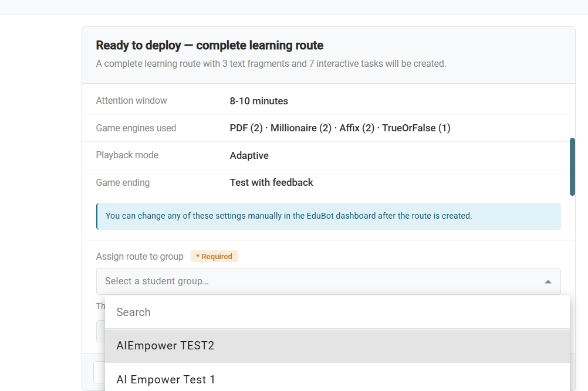Screen dimensions: 588x391
Task: Click the EduBot dashboard info notice
Action: pyautogui.click(x=329, y=216)
